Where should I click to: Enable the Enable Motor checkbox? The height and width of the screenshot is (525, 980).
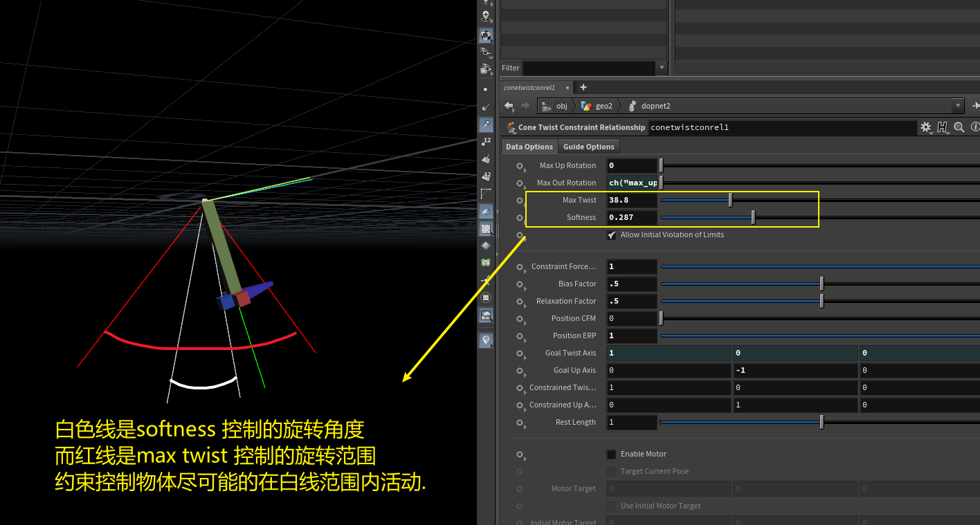(611, 454)
